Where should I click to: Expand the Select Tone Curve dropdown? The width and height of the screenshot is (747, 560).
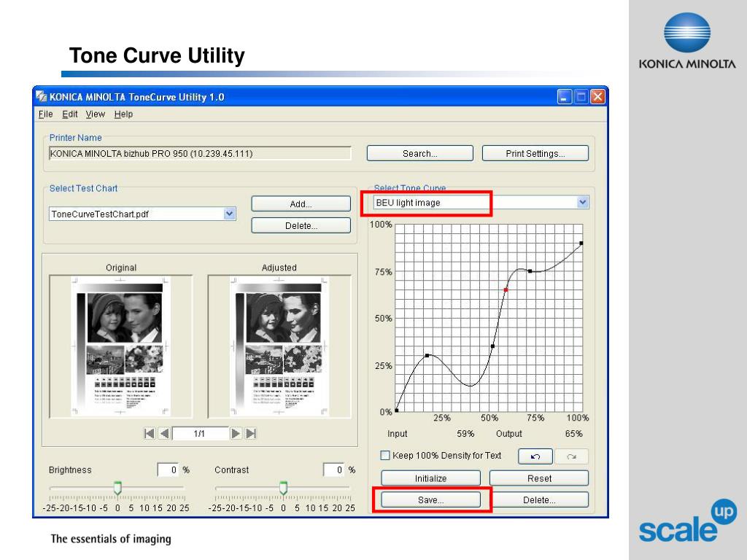(582, 203)
